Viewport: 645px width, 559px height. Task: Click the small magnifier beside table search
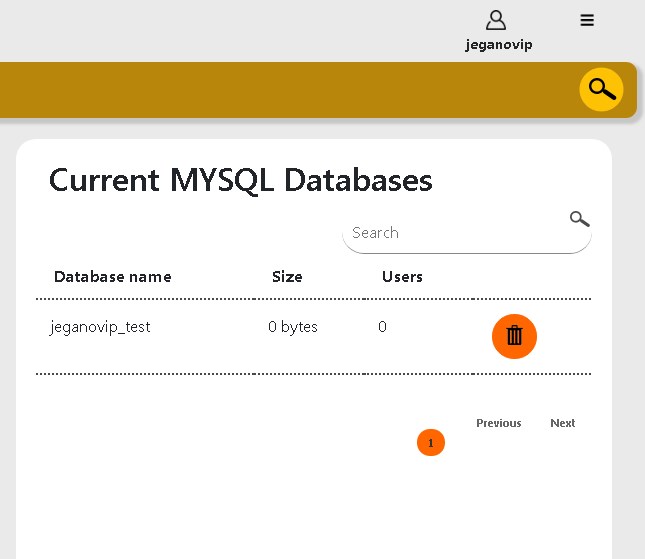[x=579, y=218]
